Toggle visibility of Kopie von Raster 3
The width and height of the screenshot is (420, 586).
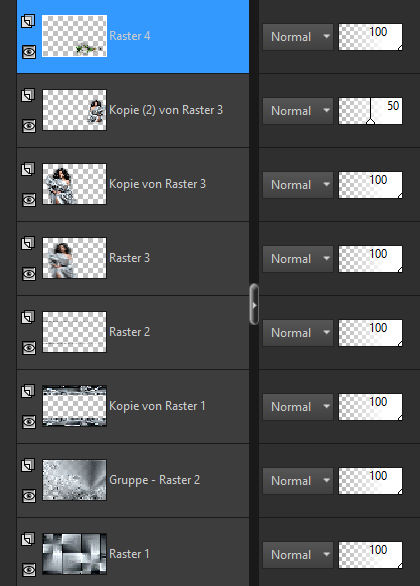(x=29, y=200)
